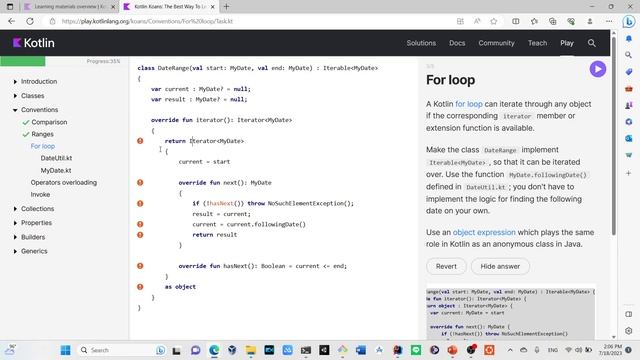Open the Operators overloading task

64,182
